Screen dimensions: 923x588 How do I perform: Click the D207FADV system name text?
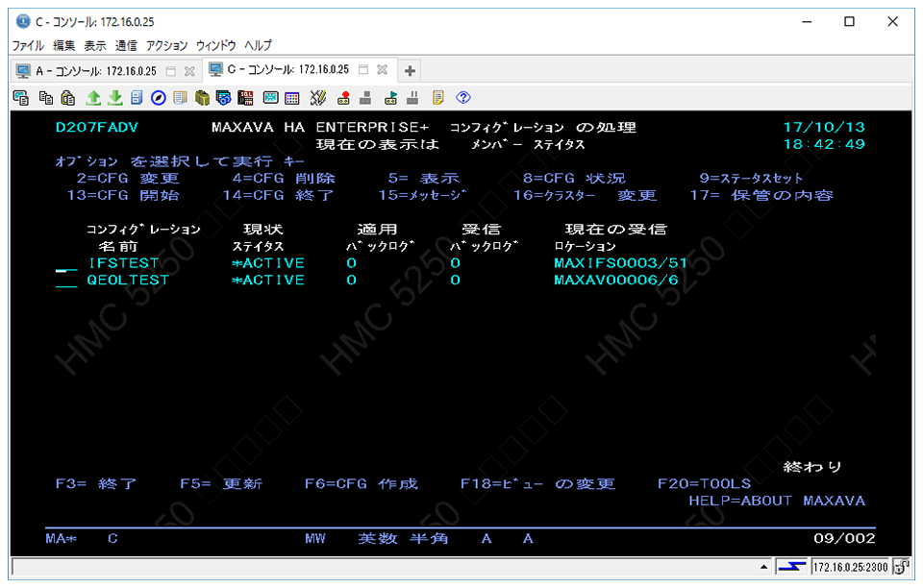click(97, 128)
